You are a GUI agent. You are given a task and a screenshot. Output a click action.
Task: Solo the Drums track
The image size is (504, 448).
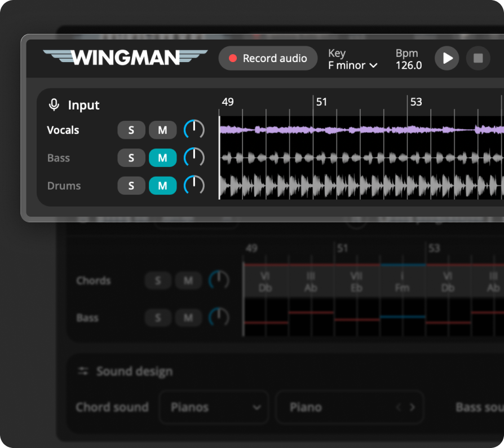[131, 186]
